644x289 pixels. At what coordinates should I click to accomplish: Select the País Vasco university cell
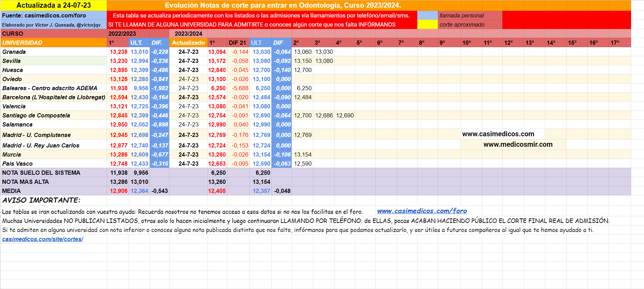click(54, 164)
